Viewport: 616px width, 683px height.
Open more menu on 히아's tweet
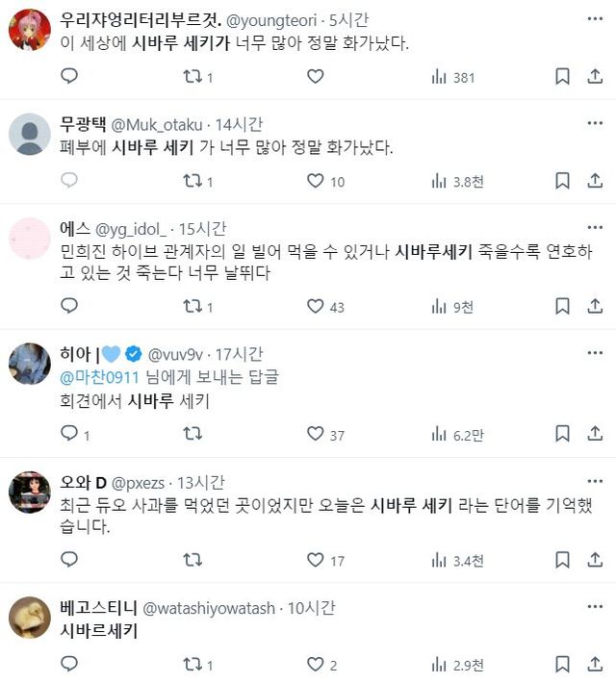596,354
